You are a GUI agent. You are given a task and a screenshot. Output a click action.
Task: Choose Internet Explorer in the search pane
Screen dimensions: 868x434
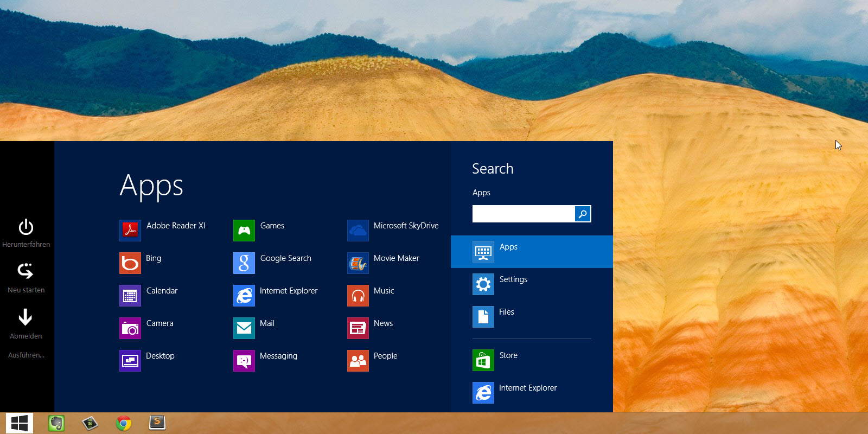tap(532, 393)
